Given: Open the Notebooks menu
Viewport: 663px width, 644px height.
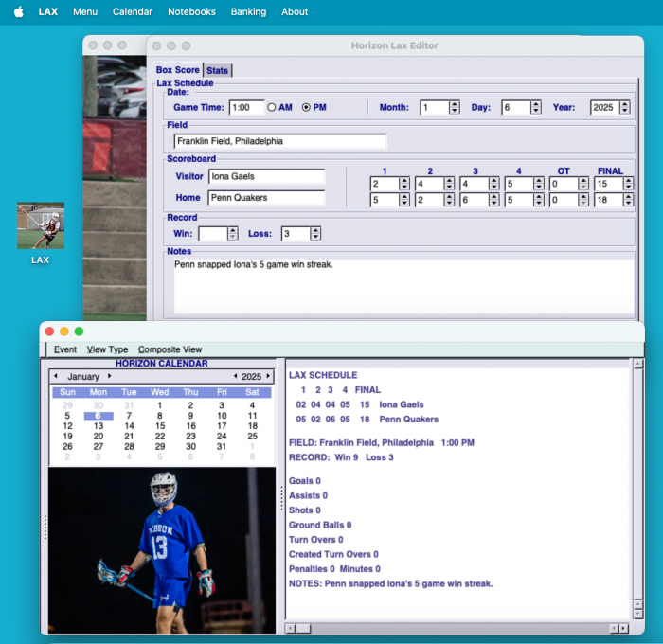Looking at the screenshot, I should [x=191, y=12].
